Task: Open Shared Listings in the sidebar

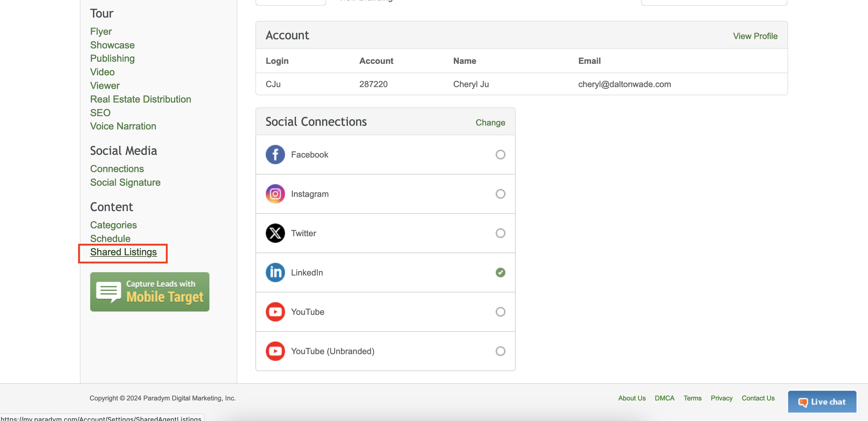Action: tap(123, 252)
